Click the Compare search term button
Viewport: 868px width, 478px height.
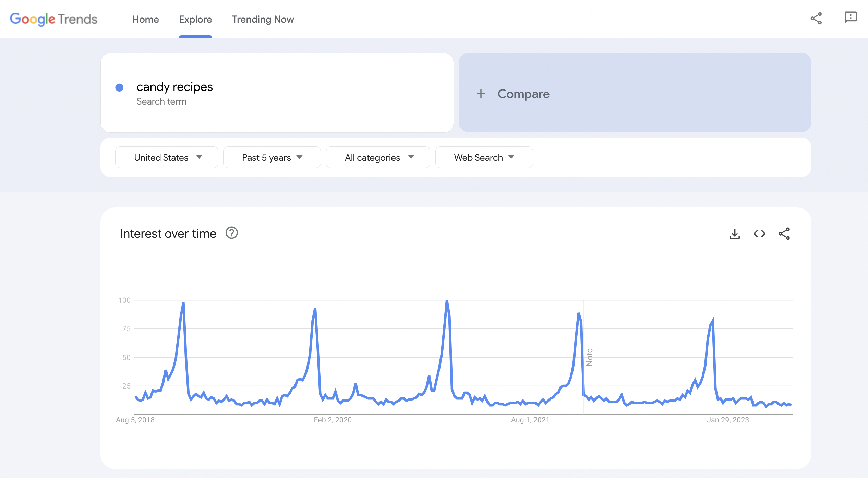click(x=635, y=93)
